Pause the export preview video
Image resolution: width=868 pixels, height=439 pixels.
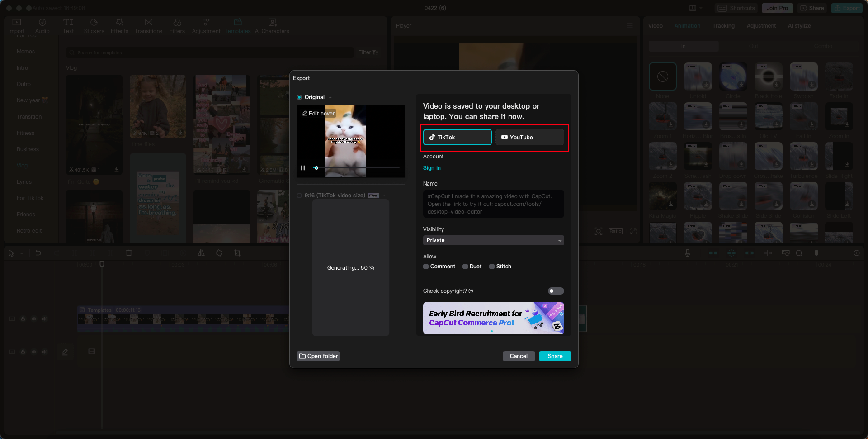(303, 168)
